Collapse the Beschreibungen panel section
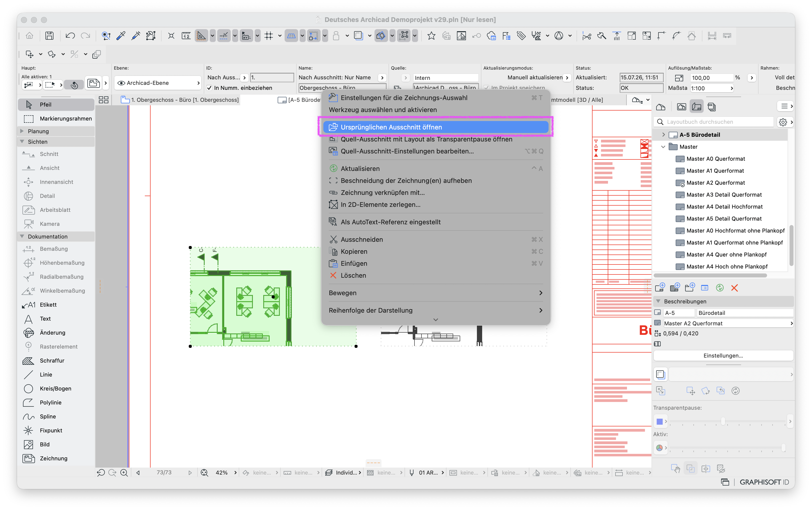812x510 pixels. (x=658, y=301)
